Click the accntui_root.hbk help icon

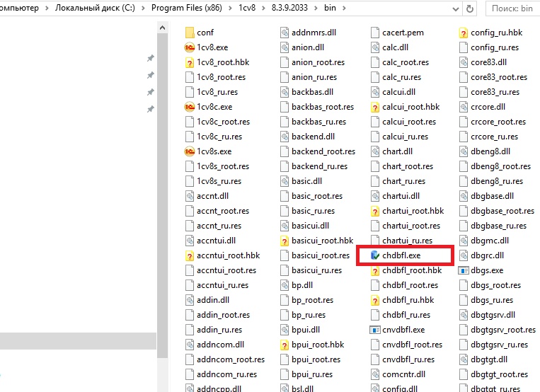coord(190,255)
